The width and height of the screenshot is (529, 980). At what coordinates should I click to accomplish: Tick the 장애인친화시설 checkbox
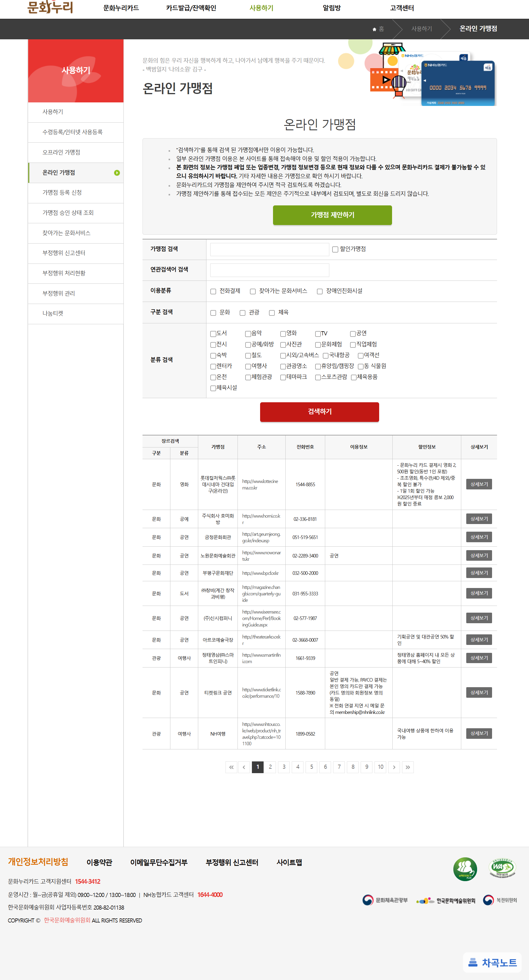point(320,291)
